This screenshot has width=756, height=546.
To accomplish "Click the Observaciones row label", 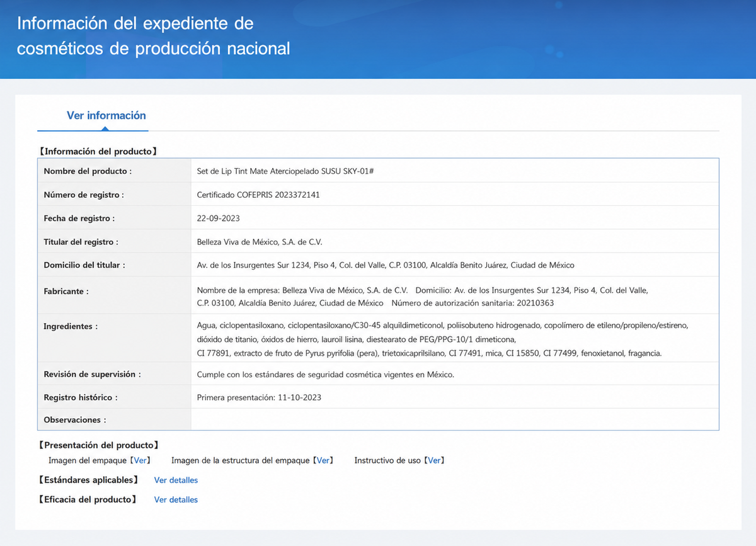I will tap(75, 420).
